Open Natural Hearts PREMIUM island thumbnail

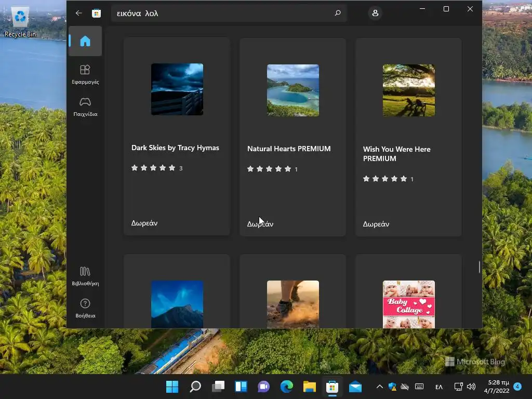(x=293, y=90)
